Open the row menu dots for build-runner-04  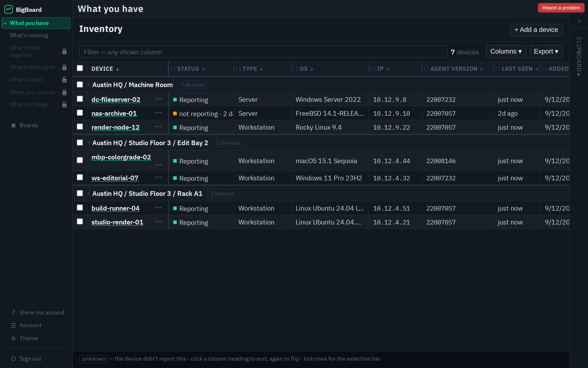pyautogui.click(x=158, y=208)
